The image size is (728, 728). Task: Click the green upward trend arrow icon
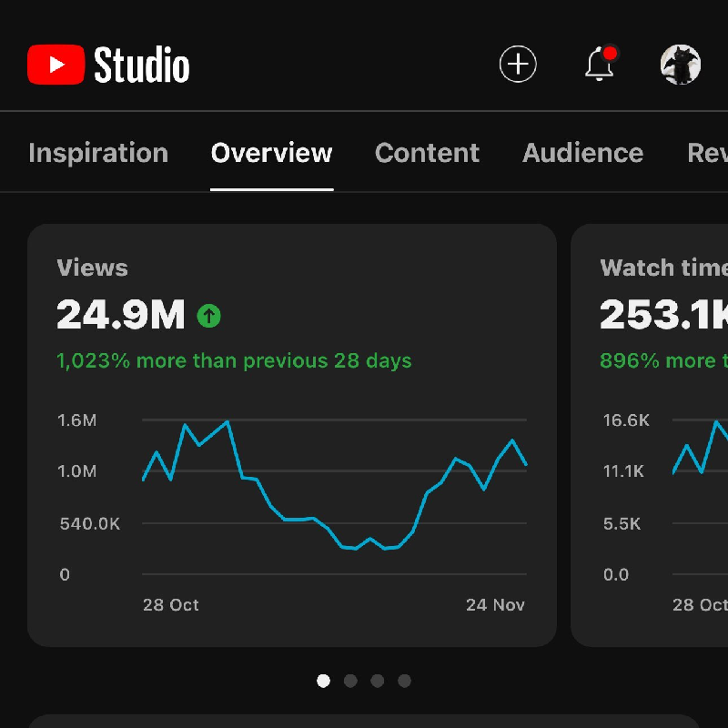209,316
